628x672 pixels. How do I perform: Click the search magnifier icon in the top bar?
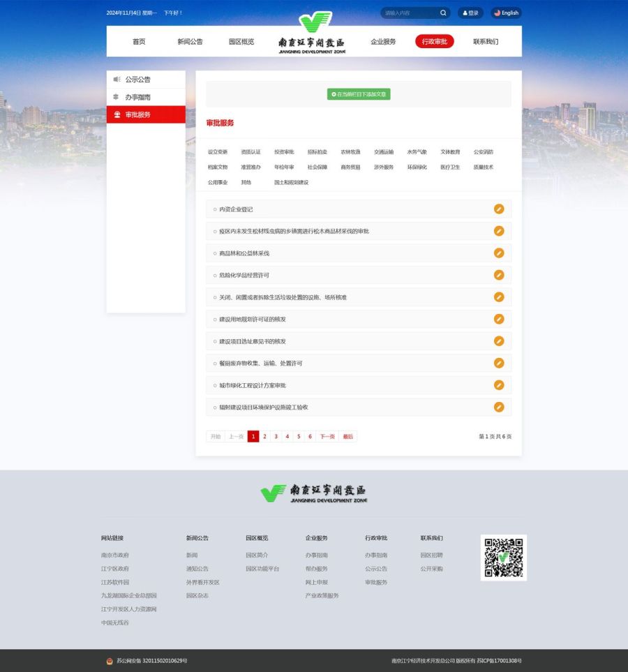click(x=444, y=13)
